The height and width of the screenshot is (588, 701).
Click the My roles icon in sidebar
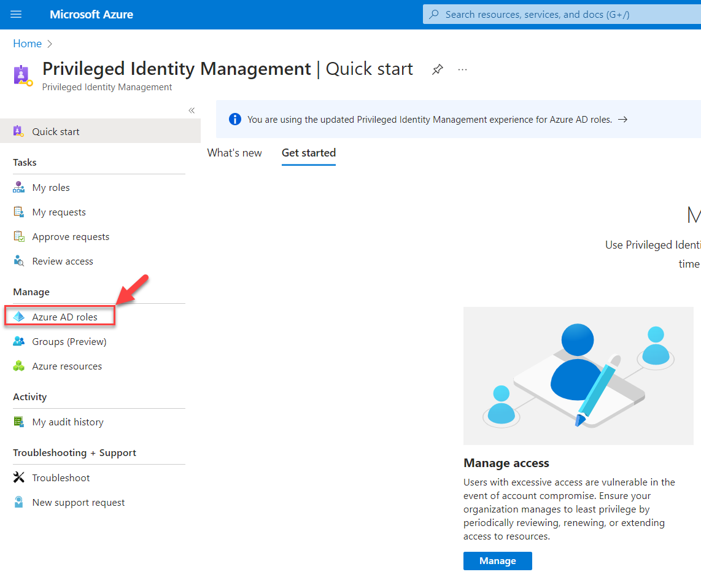click(20, 187)
